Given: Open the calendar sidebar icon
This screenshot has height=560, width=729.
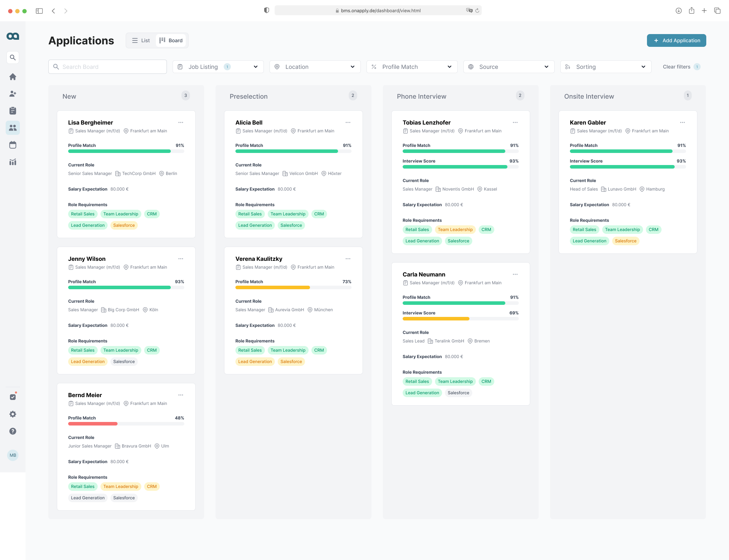Looking at the screenshot, I should [x=13, y=145].
